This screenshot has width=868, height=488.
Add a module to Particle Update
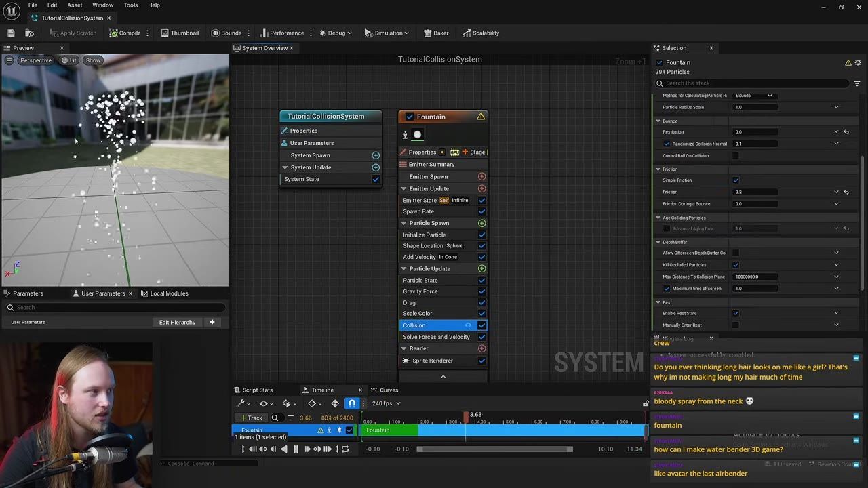482,268
